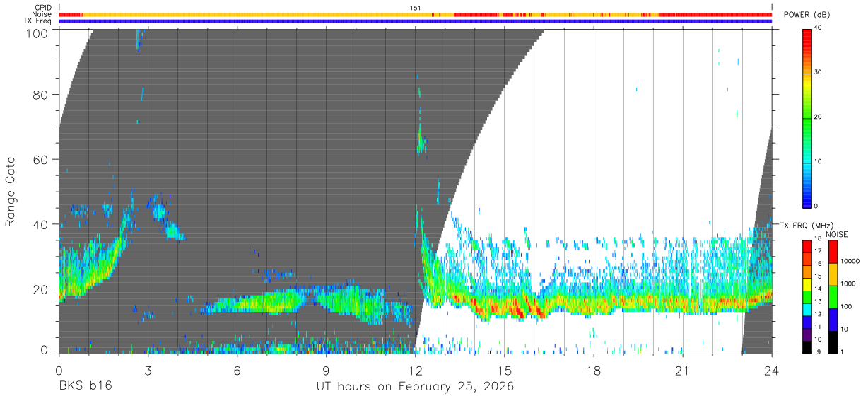Click the blue TX Freq strip above plot
The height and width of the screenshot is (401, 868).
coord(416,21)
